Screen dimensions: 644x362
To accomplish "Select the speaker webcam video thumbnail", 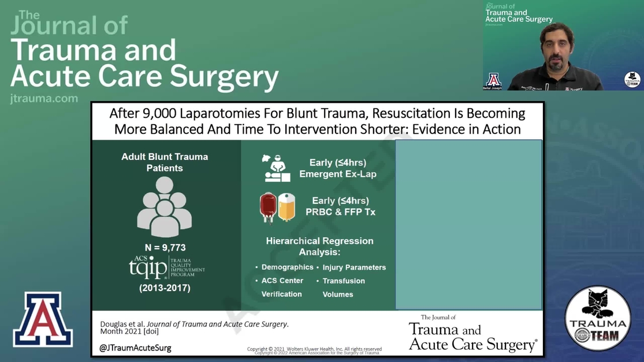I will tap(563, 46).
